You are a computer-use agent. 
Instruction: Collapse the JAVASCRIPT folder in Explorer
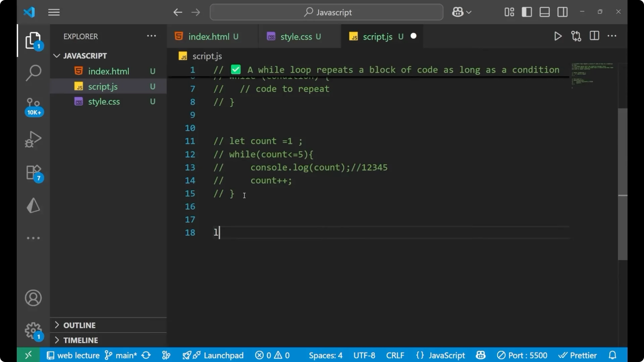56,56
